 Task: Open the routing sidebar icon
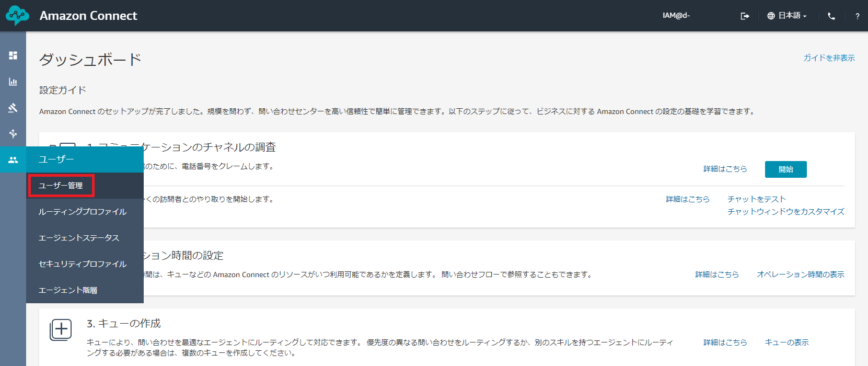(13, 108)
